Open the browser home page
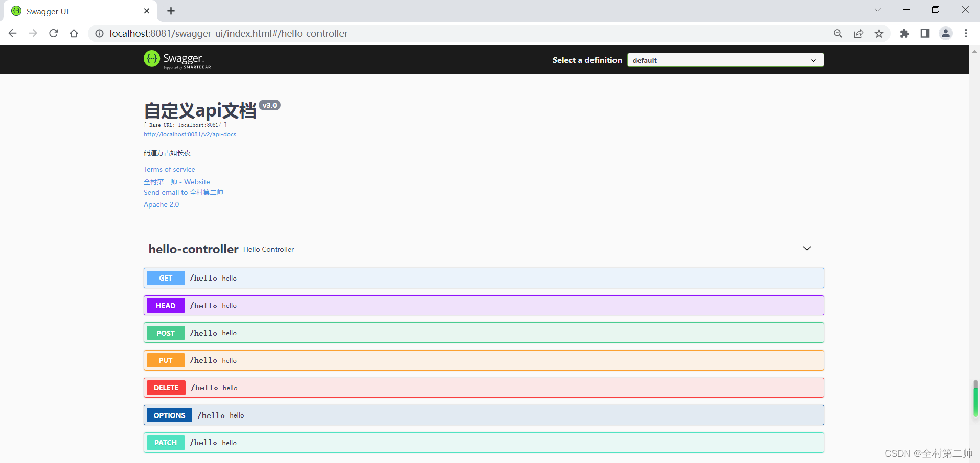The image size is (980, 463). (x=74, y=33)
